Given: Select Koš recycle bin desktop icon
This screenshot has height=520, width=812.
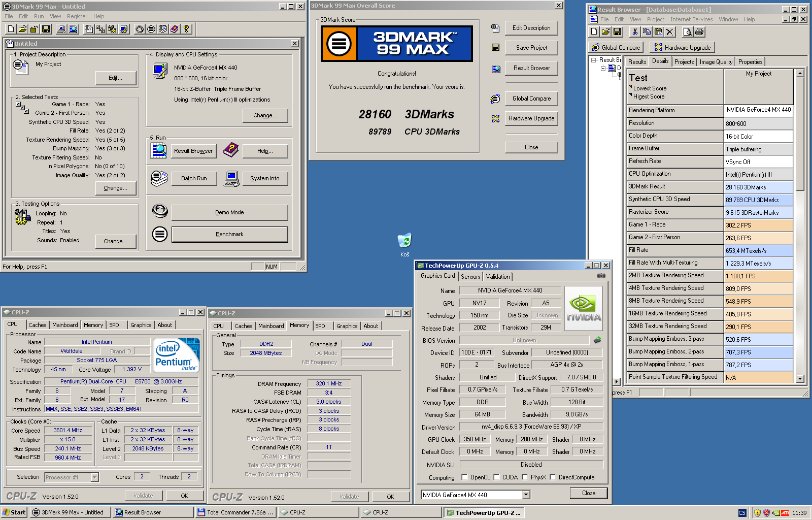Looking at the screenshot, I should pos(404,245).
